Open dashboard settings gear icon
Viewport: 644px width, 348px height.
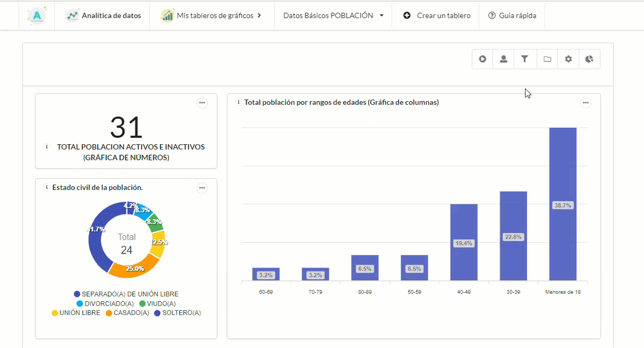tap(568, 59)
